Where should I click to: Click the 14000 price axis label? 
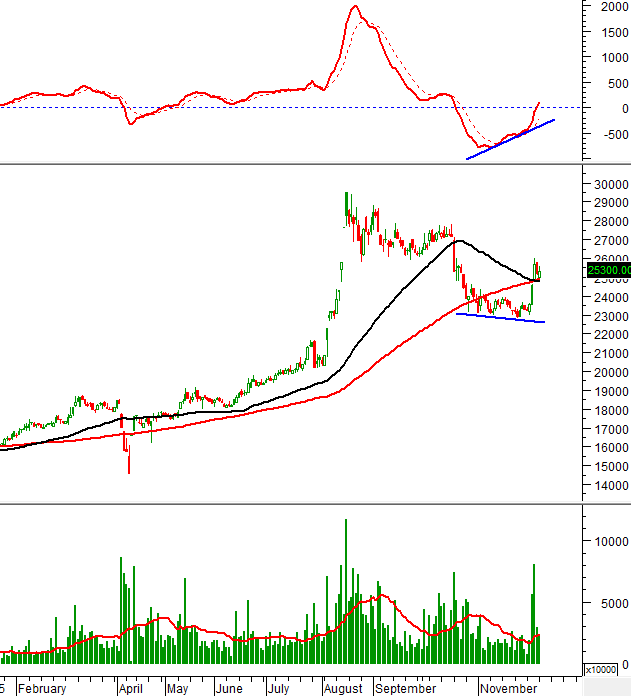[605, 486]
